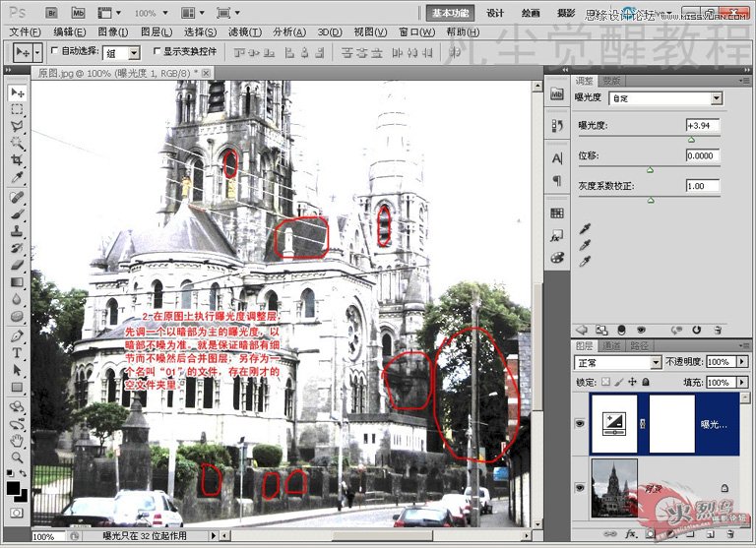Image resolution: width=756 pixels, height=548 pixels.
Task: Click the offset slider handle
Action: [650, 169]
